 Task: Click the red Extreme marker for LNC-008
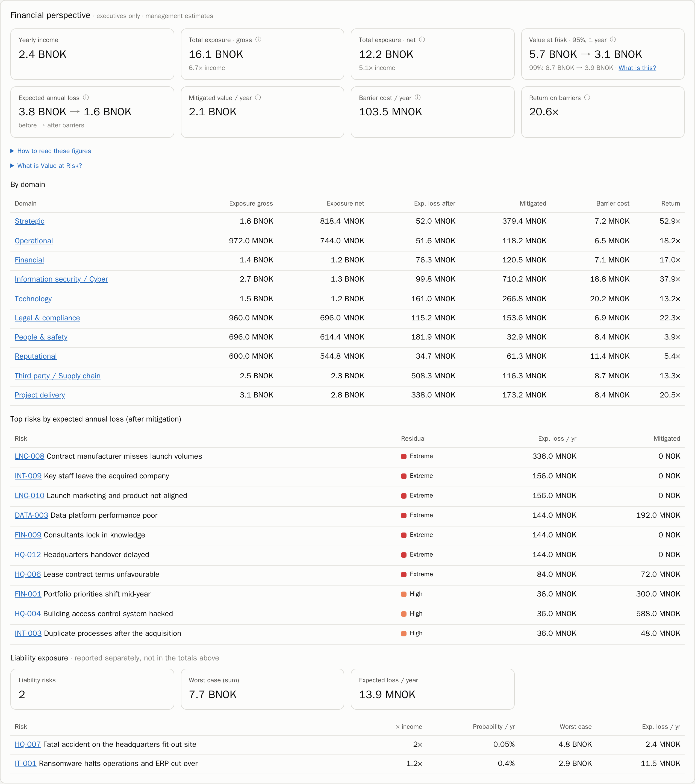[403, 457]
